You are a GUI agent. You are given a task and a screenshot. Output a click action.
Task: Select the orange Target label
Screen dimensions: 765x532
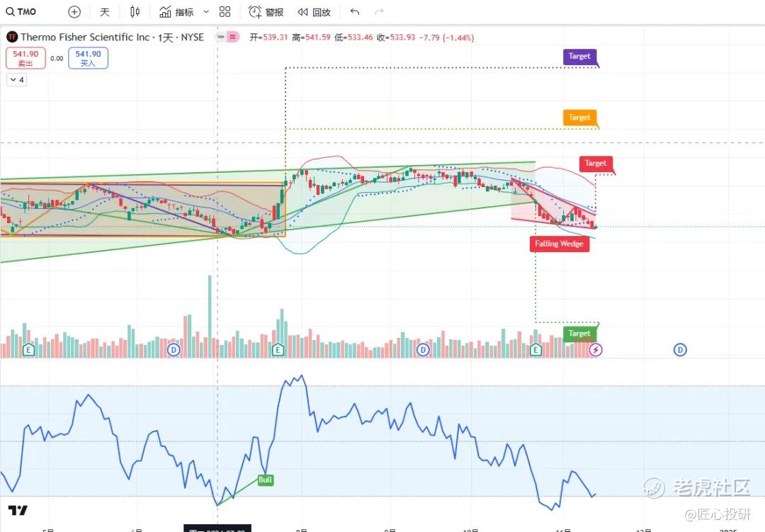pos(579,118)
